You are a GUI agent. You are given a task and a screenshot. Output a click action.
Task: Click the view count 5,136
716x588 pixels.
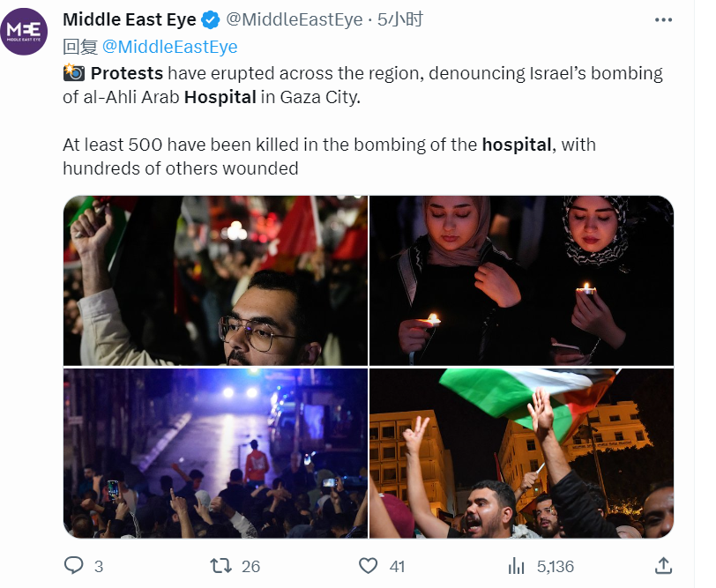tap(556, 567)
